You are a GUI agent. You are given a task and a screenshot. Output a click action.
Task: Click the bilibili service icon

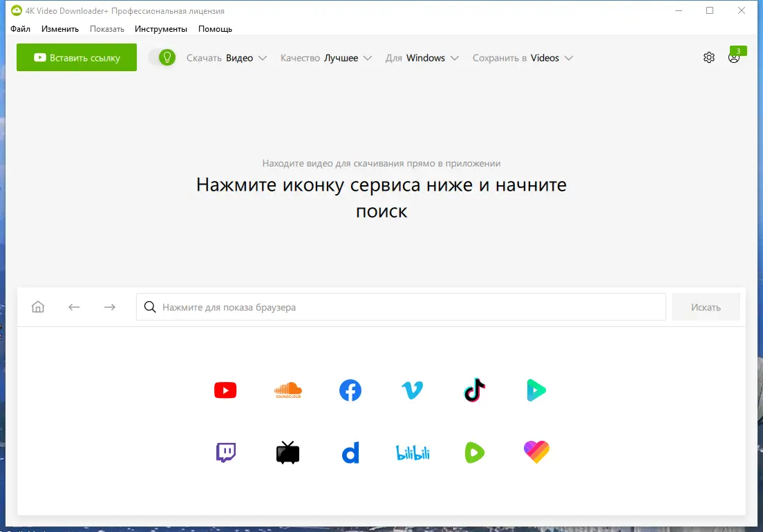[412, 452]
